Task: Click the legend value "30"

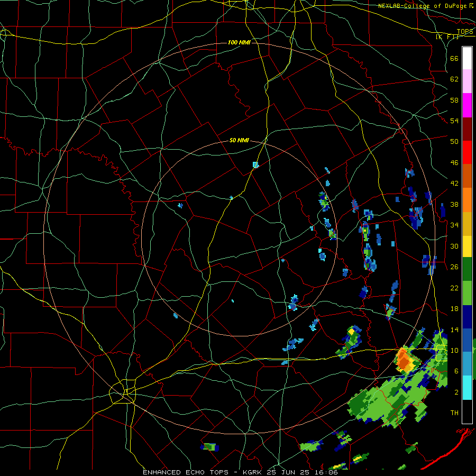Action: point(454,246)
